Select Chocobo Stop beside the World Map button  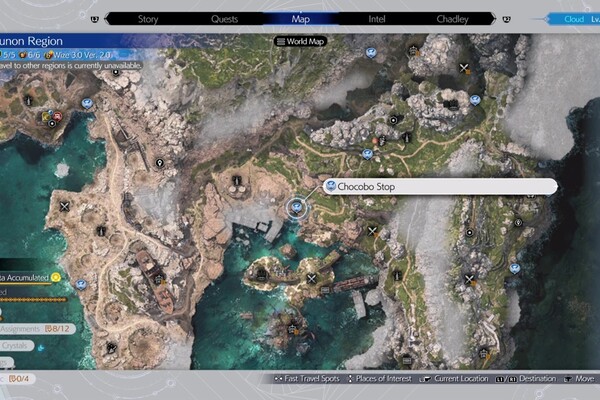coord(370,53)
